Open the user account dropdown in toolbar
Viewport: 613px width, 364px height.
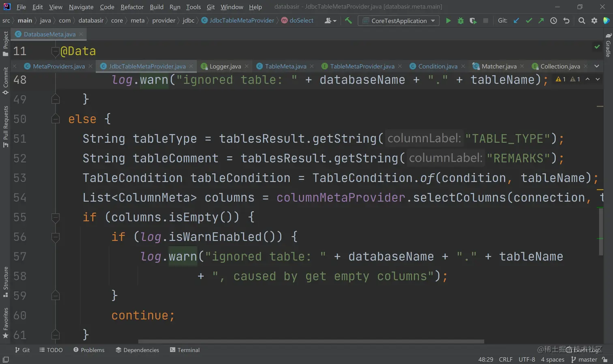point(330,21)
